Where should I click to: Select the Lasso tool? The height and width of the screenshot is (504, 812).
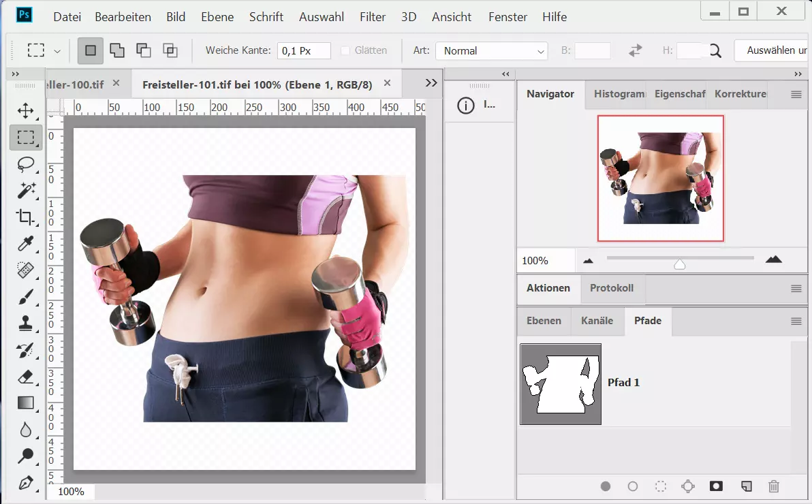pos(26,164)
